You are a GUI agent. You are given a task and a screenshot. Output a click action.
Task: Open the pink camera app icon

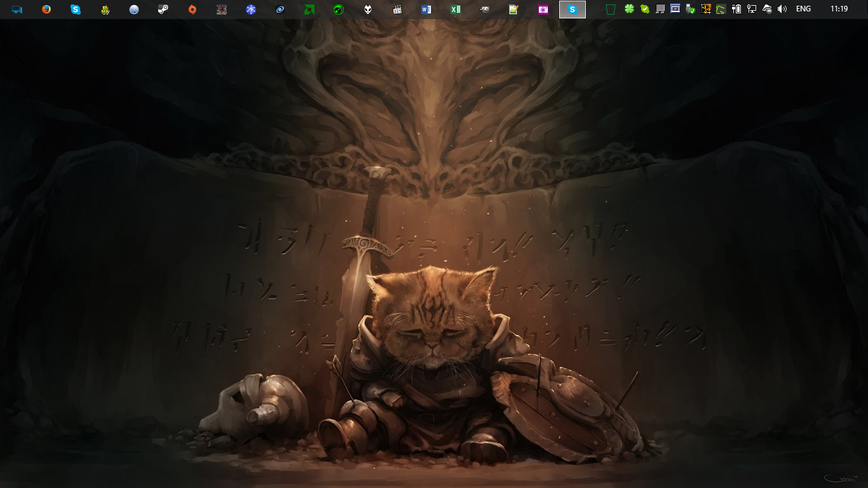tap(543, 10)
